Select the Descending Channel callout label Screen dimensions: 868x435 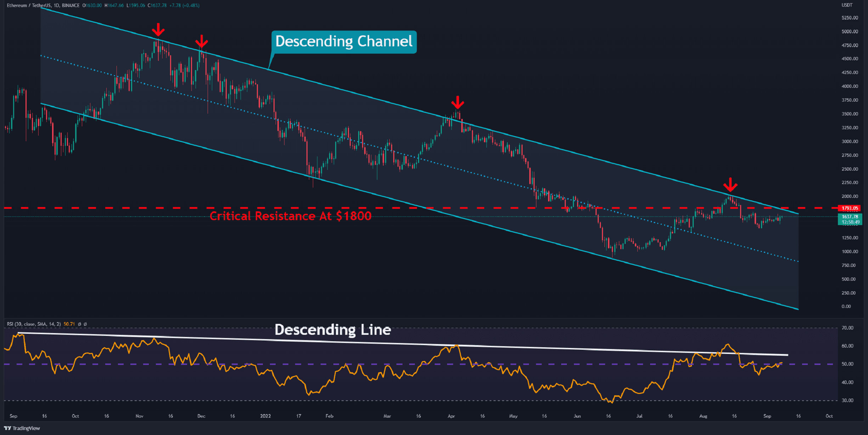(344, 41)
